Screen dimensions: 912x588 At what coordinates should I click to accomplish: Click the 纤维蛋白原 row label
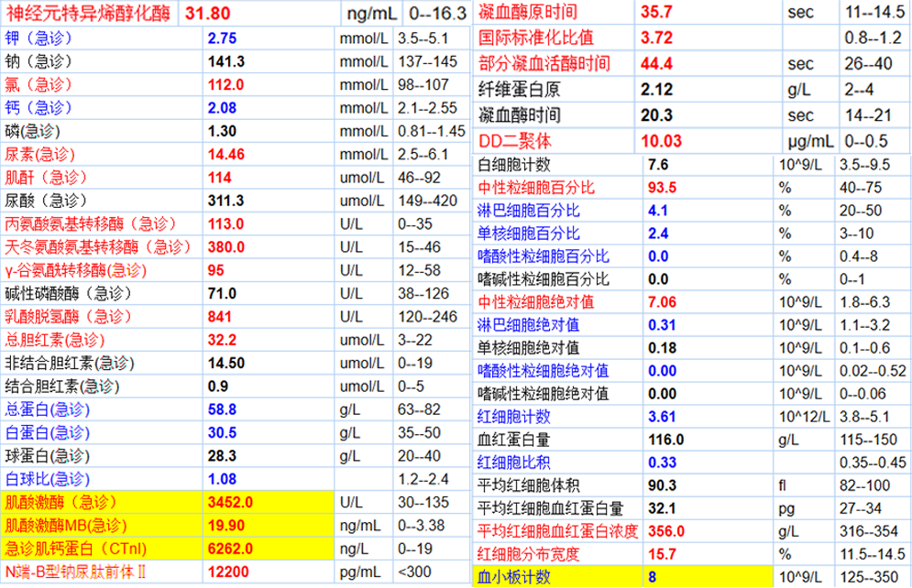[519, 90]
